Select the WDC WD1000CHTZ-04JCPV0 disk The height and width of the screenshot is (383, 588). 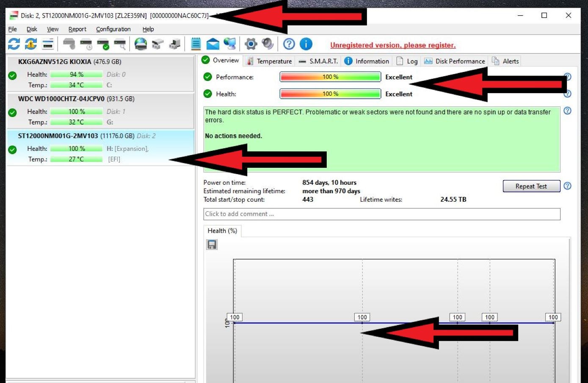click(x=100, y=111)
